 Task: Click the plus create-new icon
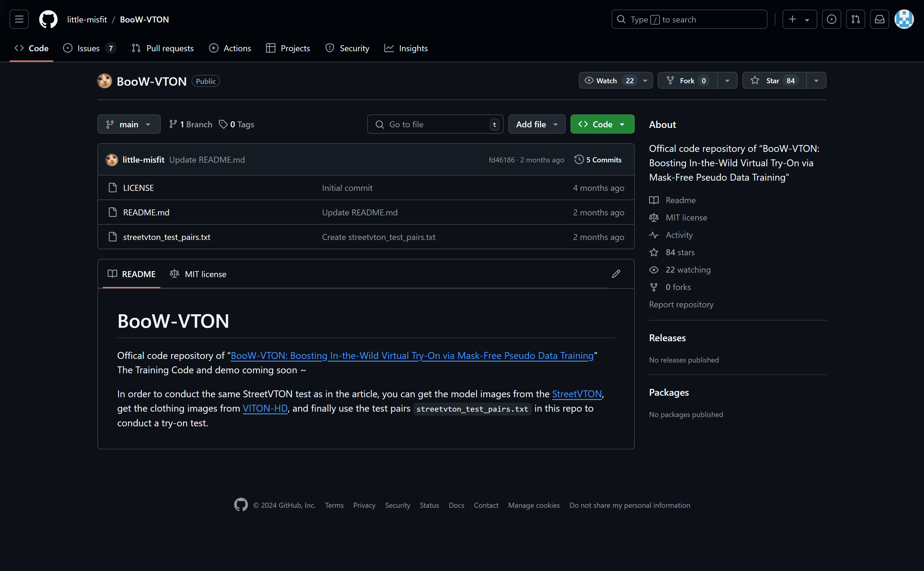[x=792, y=19]
